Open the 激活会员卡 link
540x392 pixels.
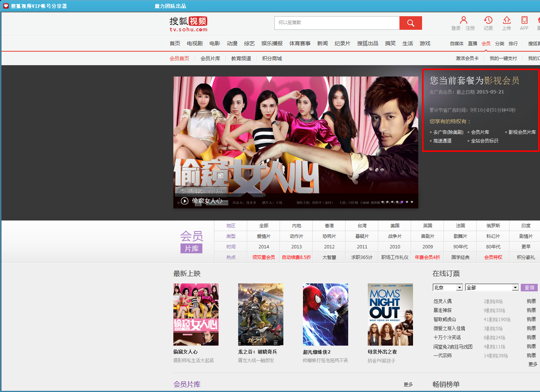click(467, 58)
